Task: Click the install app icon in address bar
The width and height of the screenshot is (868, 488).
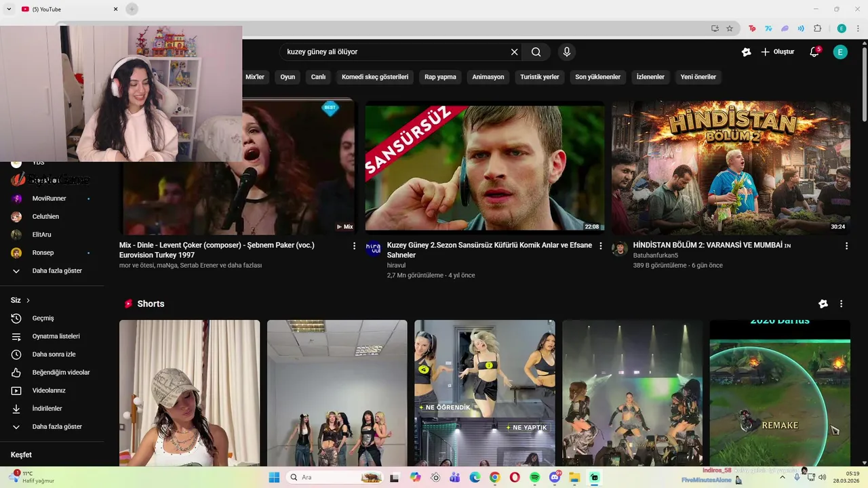Action: pos(715,28)
